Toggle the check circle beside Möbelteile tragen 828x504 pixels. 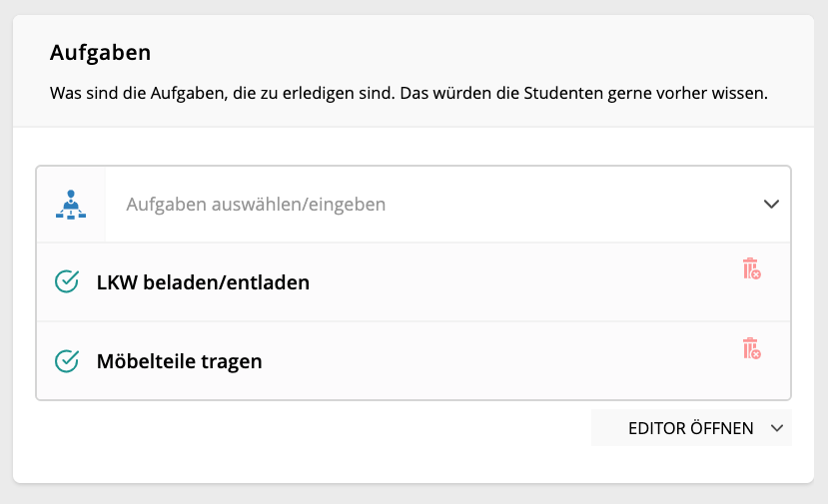[x=67, y=361]
